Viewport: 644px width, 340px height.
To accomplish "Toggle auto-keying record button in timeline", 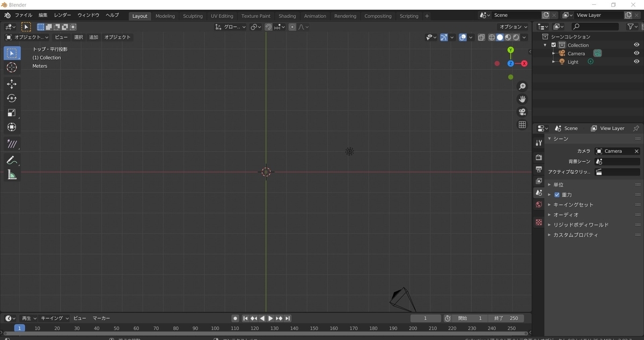I will [x=235, y=319].
